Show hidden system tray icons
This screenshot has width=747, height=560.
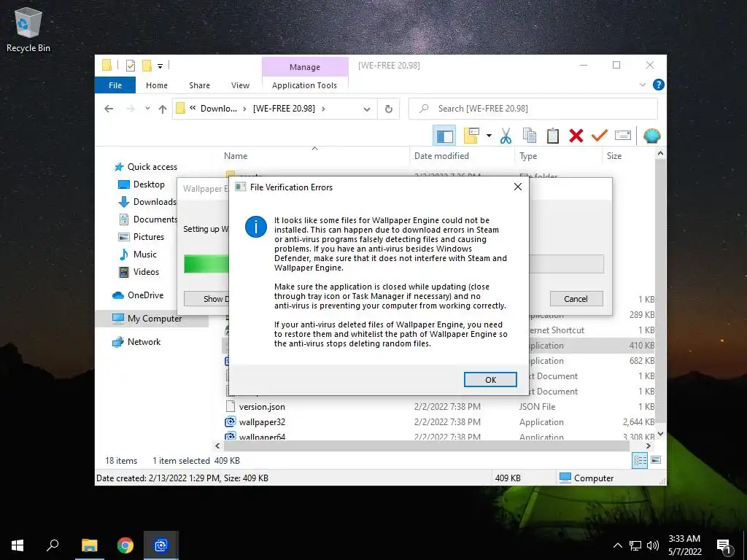pyautogui.click(x=617, y=545)
